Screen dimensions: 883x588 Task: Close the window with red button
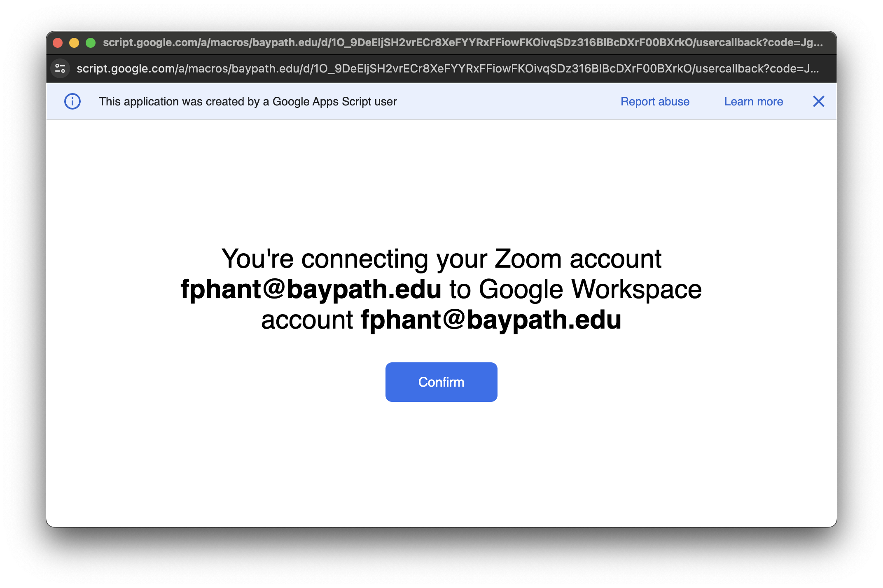58,43
